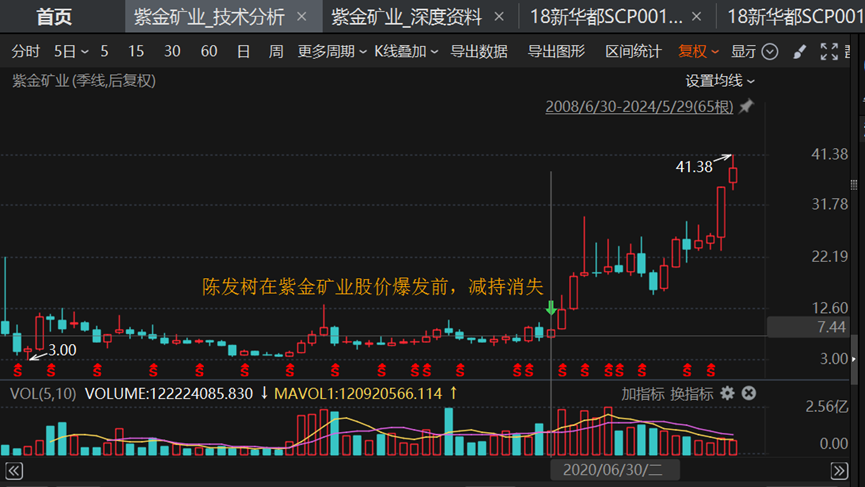Click the first red S marker at far left
Image resolution: width=865 pixels, height=487 pixels.
pos(18,370)
